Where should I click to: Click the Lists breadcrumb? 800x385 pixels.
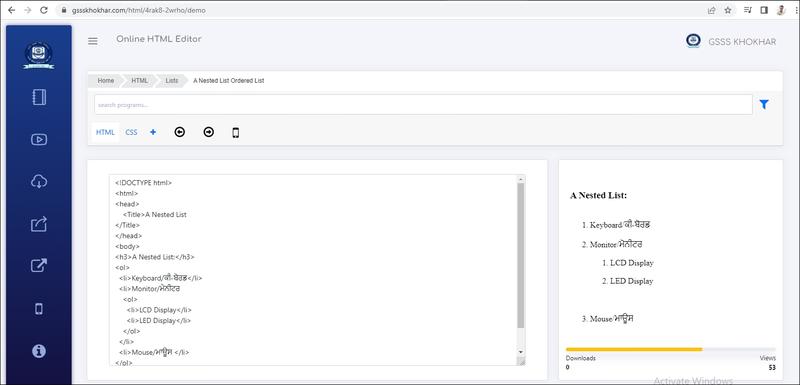[172, 81]
